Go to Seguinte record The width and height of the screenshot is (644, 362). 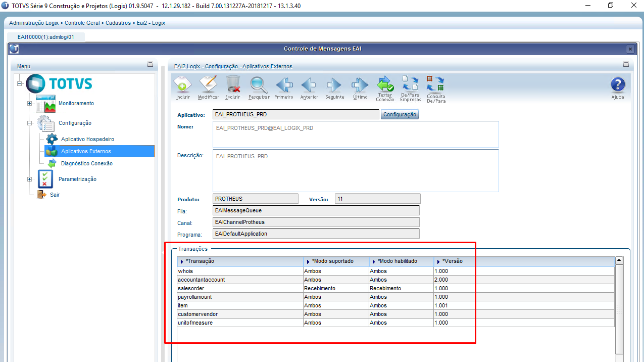coord(334,84)
